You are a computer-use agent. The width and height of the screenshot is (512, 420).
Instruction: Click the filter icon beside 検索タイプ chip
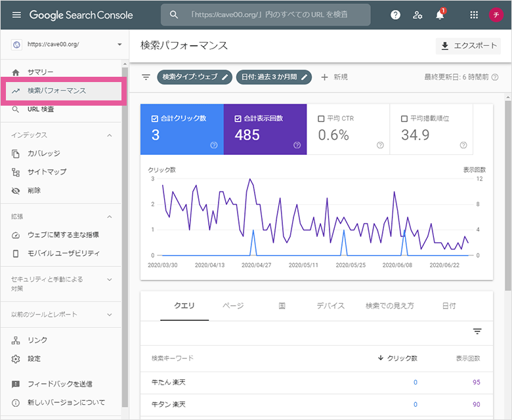146,77
